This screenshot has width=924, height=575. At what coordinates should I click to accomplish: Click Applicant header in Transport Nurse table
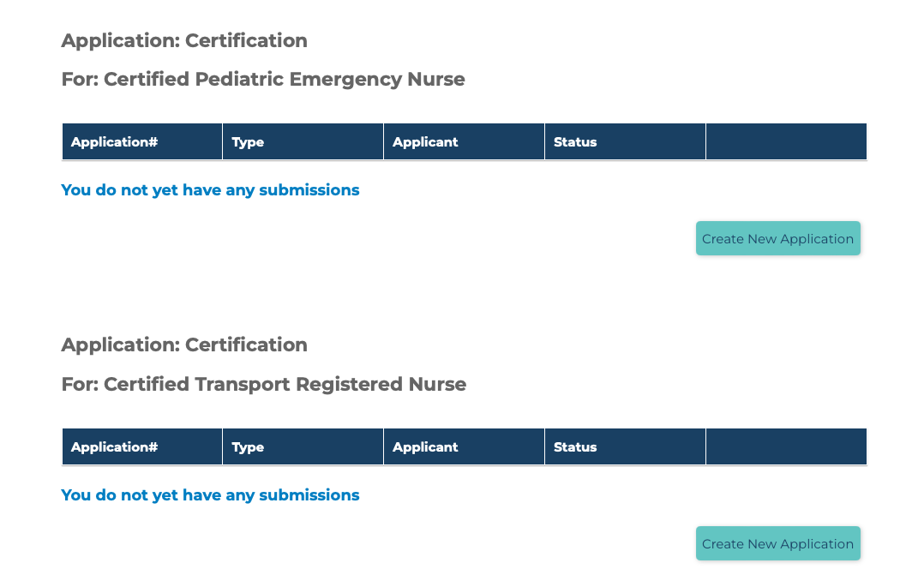(425, 447)
